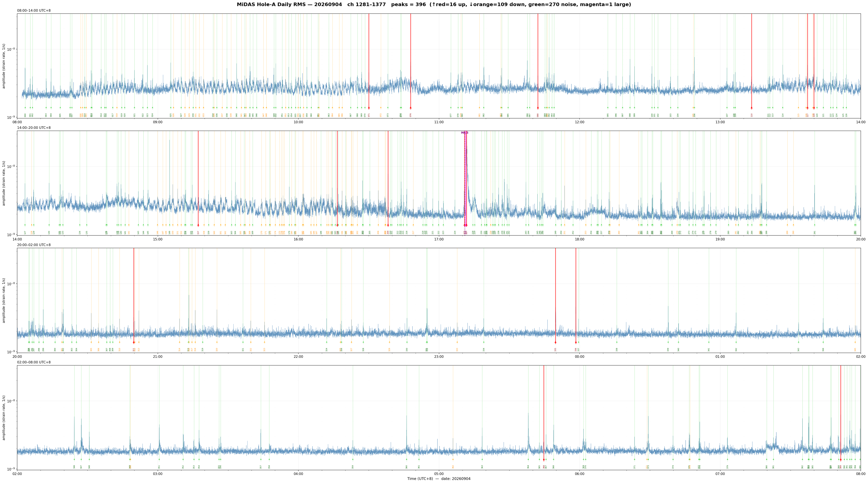Click the orange down-peak marker labeled 081
The image size is (868, 483).
pyautogui.click(x=479, y=108)
